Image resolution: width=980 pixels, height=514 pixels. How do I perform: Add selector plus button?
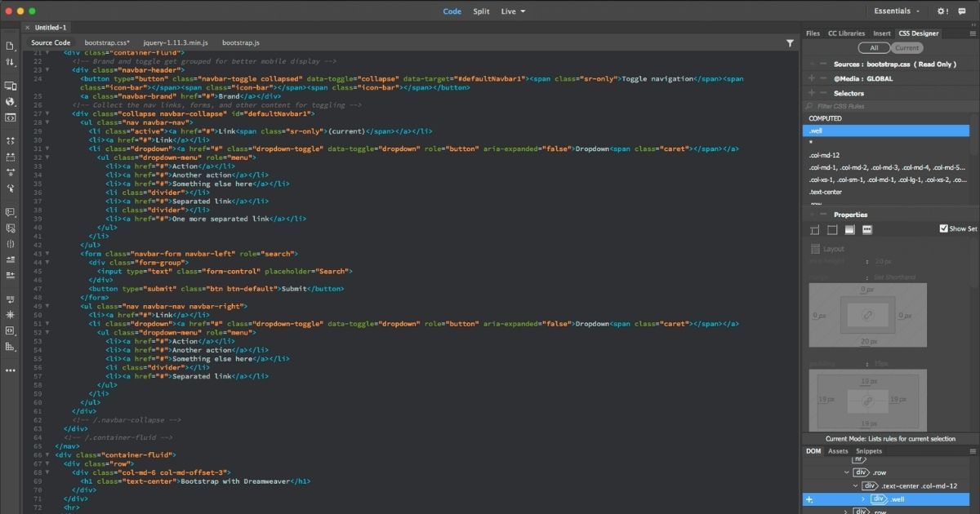pos(811,93)
